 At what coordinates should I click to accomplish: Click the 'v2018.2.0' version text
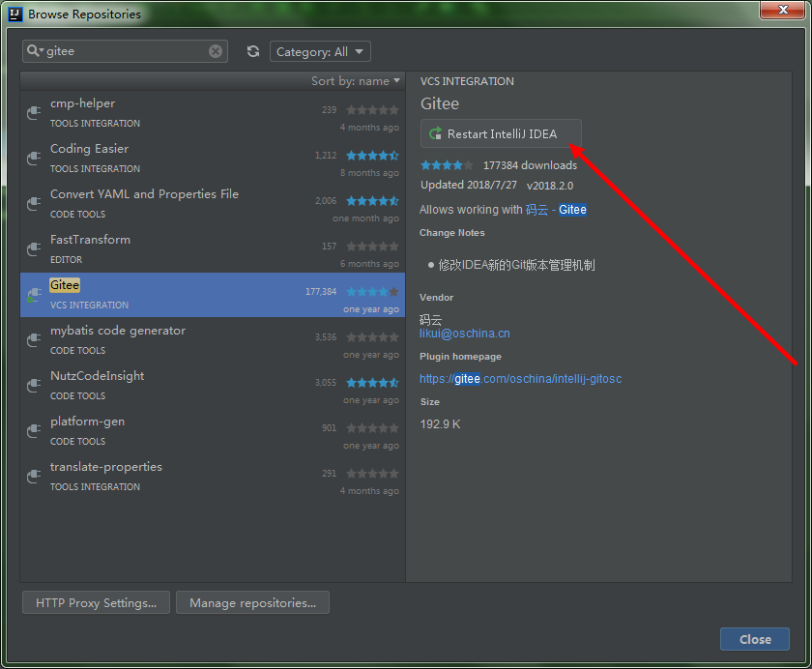tap(550, 186)
